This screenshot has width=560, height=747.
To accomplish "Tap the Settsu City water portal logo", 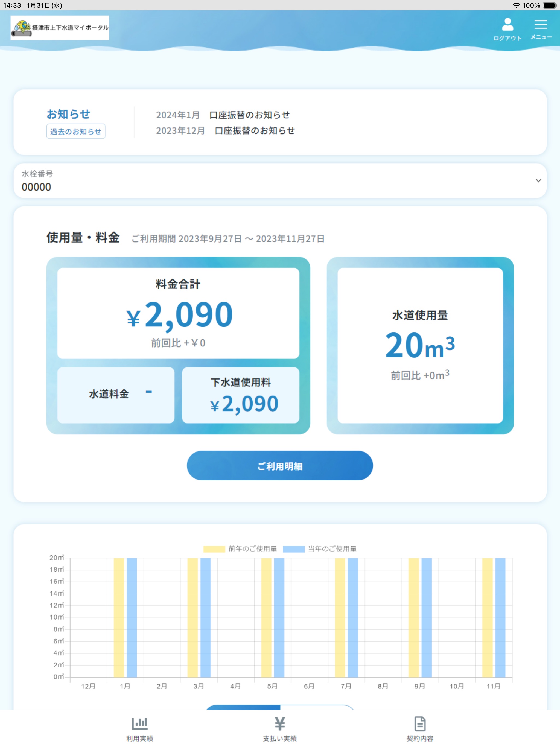I will click(60, 28).
